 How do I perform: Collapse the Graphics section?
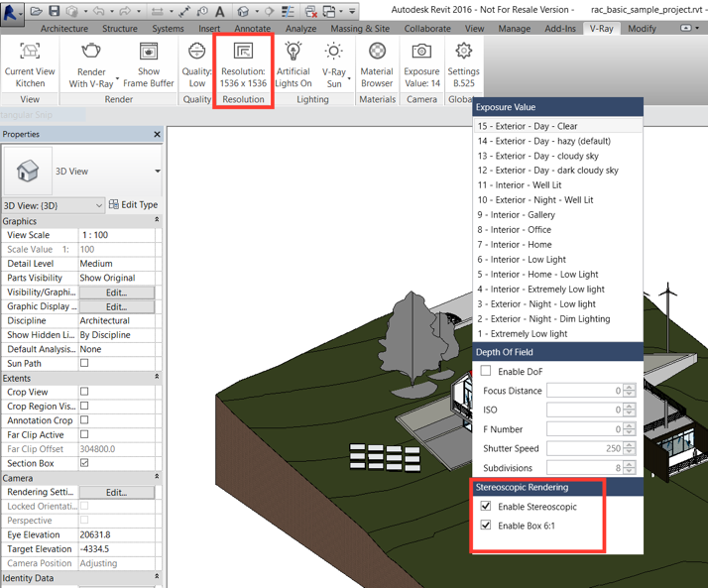pyautogui.click(x=157, y=220)
